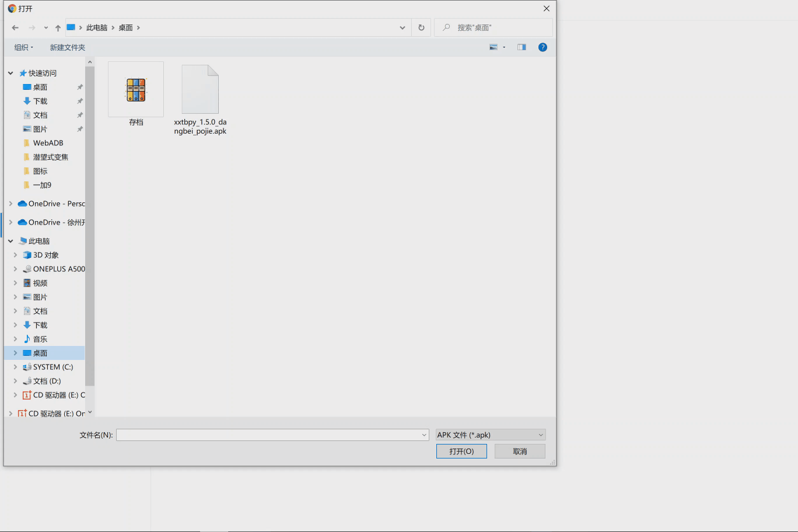Screen dimensions: 798x532
Task: Click the 搜索"桌面" search field
Action: click(494, 27)
